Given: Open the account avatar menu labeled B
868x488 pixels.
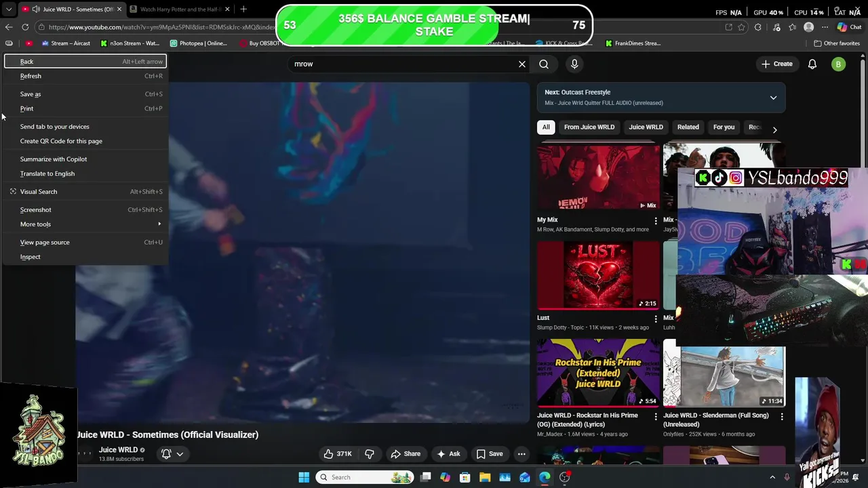Looking at the screenshot, I should pyautogui.click(x=838, y=64).
